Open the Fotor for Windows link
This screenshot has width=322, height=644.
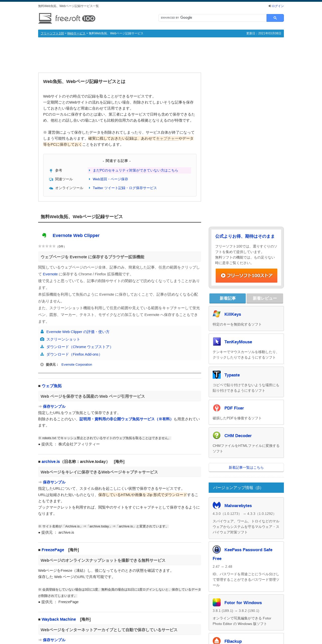point(243,603)
